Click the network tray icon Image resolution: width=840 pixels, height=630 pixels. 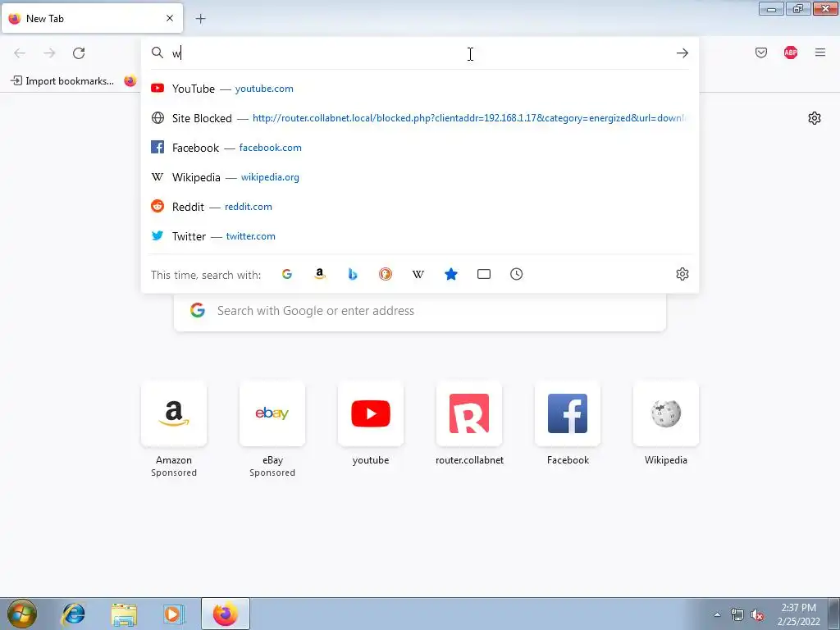[737, 615]
